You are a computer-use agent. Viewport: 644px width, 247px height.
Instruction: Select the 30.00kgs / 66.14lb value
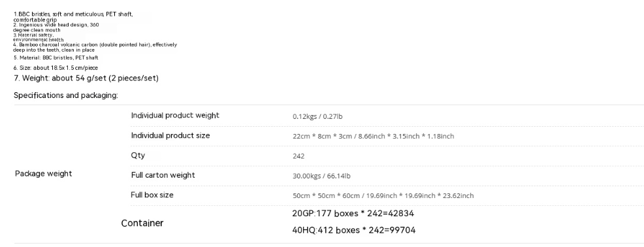321,176
